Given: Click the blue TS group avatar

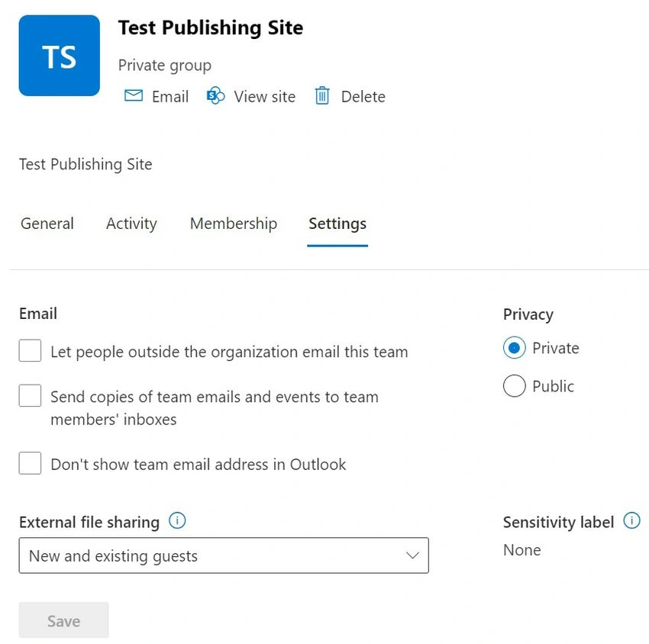Looking at the screenshot, I should [x=60, y=56].
